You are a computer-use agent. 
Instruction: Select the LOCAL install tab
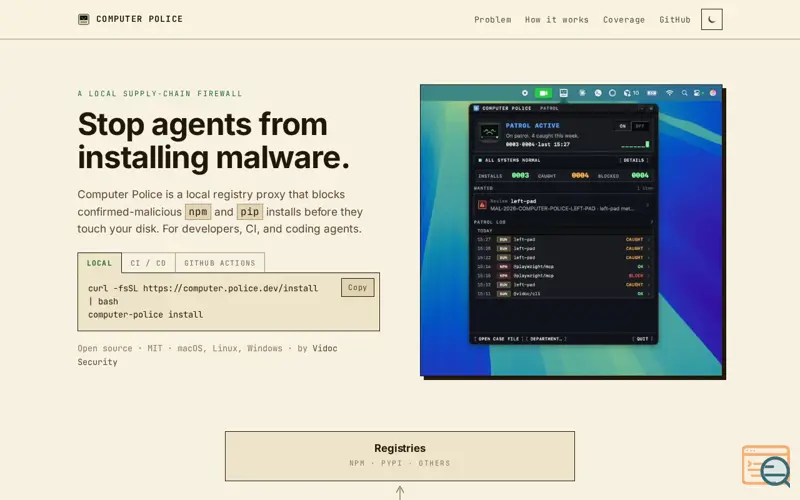99,263
